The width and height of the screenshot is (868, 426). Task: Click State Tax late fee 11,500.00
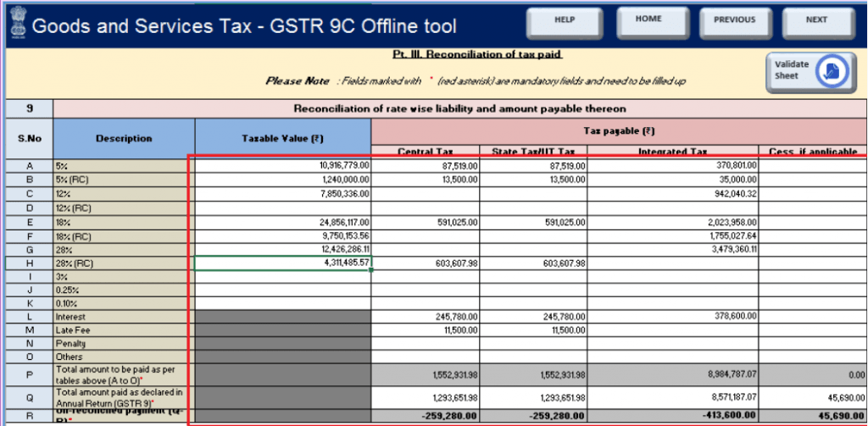coord(533,329)
